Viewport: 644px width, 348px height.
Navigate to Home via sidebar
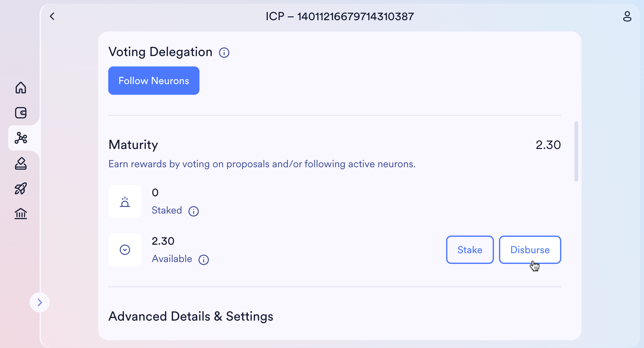tap(21, 88)
